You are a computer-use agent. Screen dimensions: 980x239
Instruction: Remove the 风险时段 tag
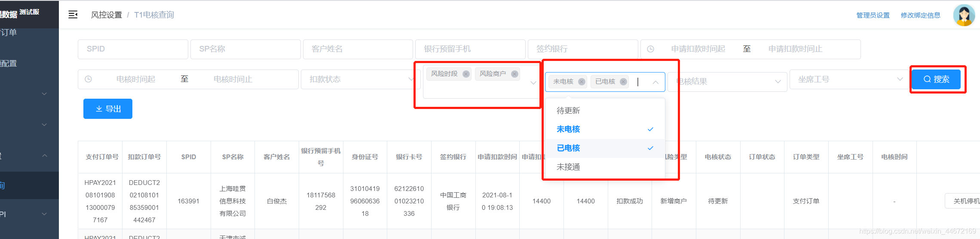(466, 74)
